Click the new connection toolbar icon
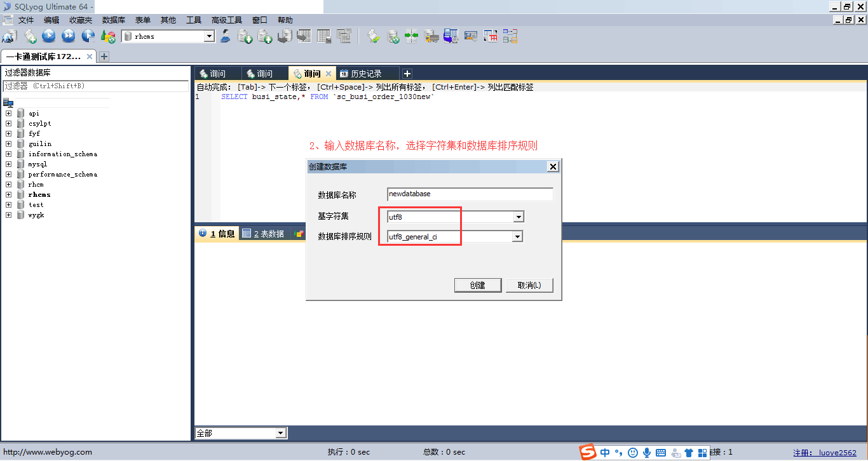Viewport: 868px width, 461px height. click(x=10, y=36)
